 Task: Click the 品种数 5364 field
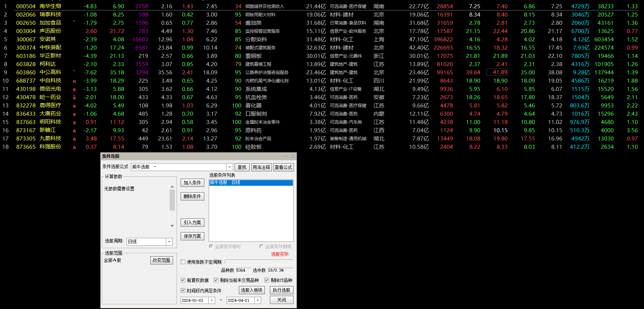(243, 270)
